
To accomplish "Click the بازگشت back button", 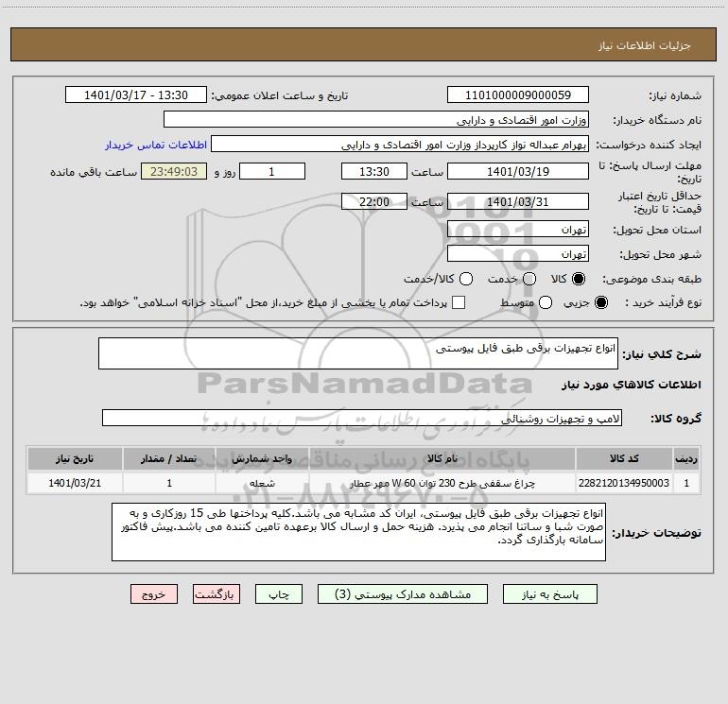I will [217, 594].
